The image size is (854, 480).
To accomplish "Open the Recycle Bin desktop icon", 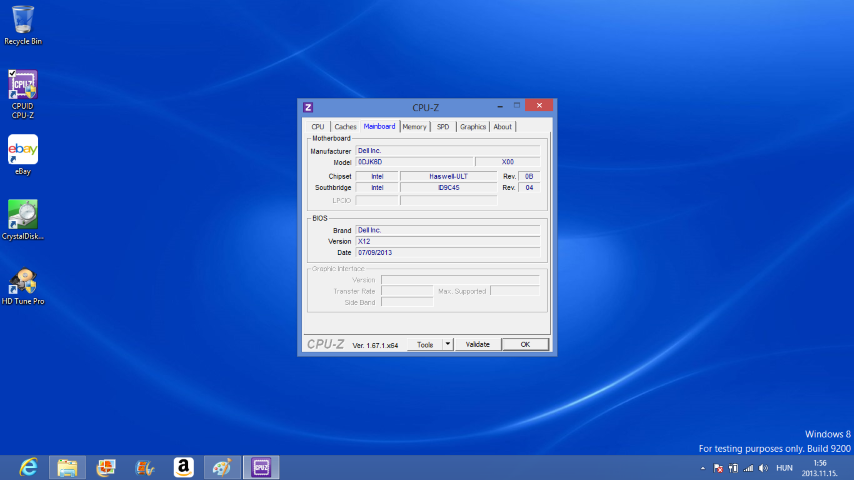I will (23, 22).
